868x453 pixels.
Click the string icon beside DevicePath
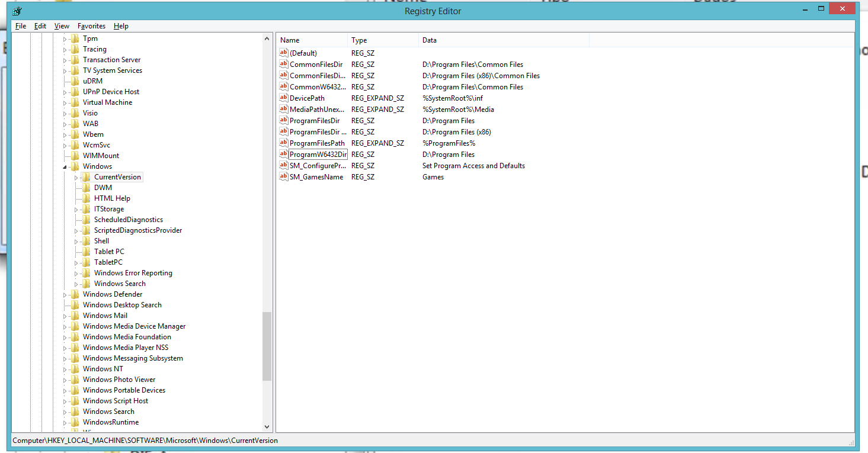(283, 98)
